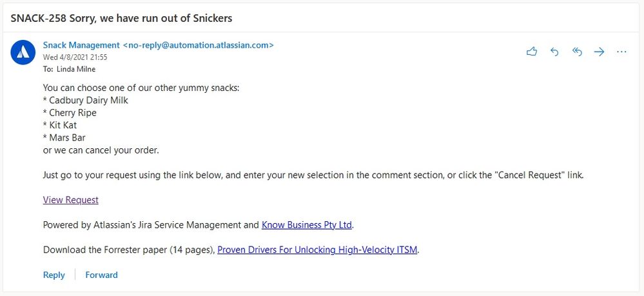Click the Atlassian sender avatar

pyautogui.click(x=23, y=52)
